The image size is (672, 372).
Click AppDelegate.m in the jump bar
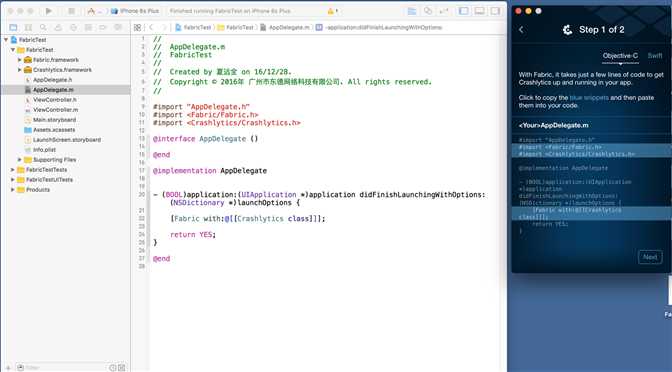coord(285,27)
